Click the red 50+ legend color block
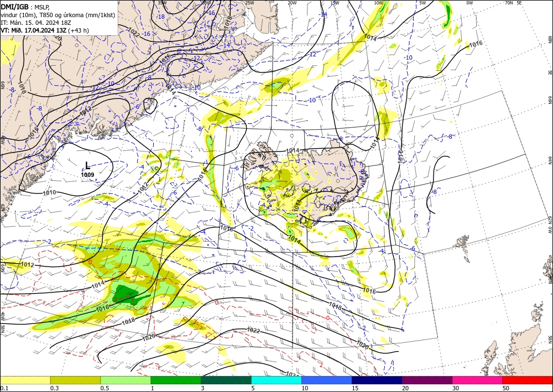 (528, 380)
